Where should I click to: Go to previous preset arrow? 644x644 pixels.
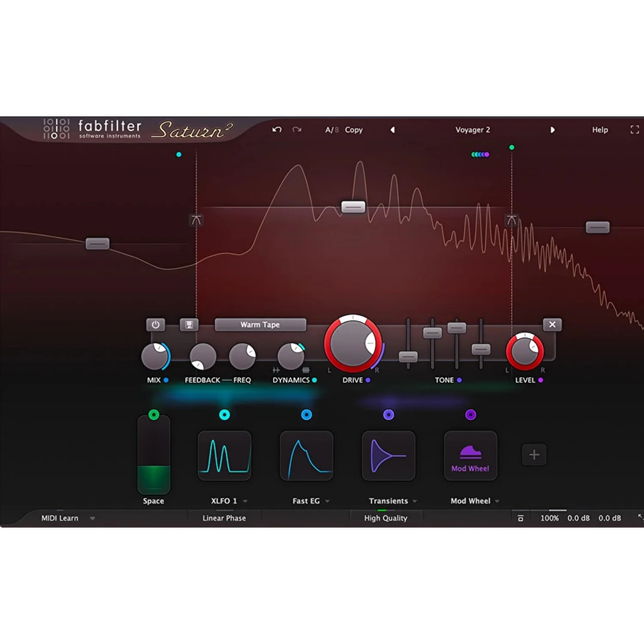(392, 130)
